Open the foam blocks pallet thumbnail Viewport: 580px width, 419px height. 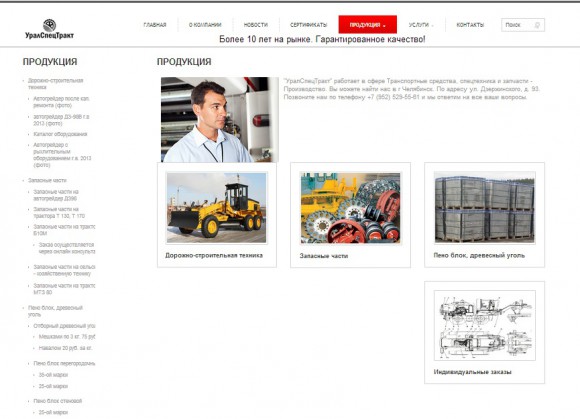point(485,207)
